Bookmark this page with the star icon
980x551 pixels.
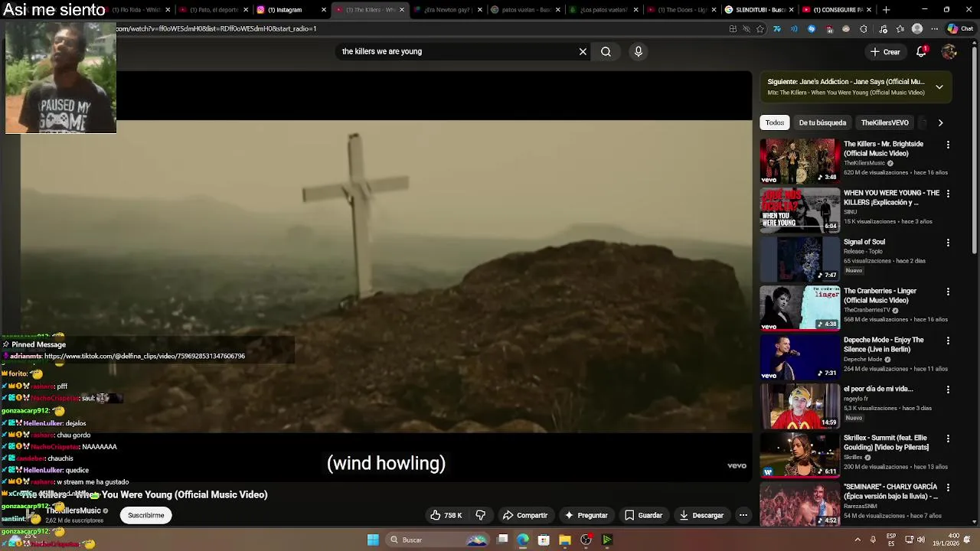(x=760, y=29)
